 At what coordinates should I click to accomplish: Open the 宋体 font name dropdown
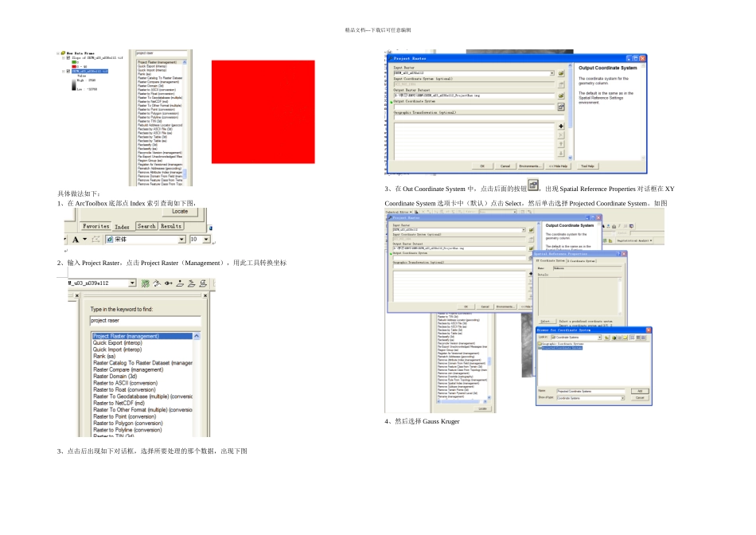pyautogui.click(x=181, y=240)
